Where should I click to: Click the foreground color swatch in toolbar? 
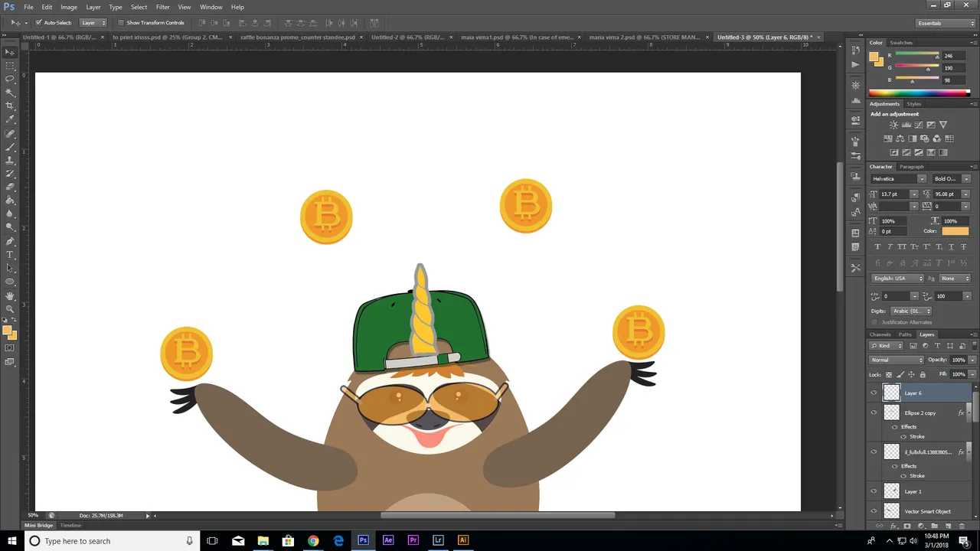[8, 331]
